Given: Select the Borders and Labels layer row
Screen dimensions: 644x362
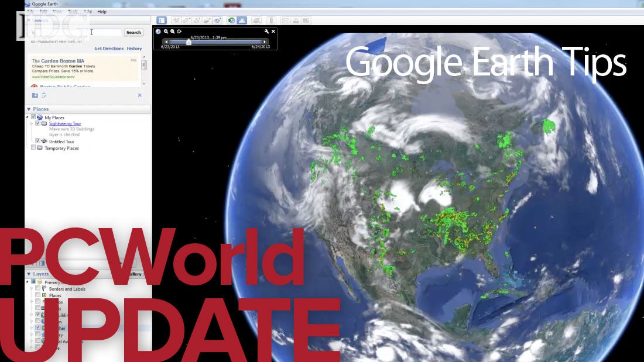Looking at the screenshot, I should (x=67, y=289).
